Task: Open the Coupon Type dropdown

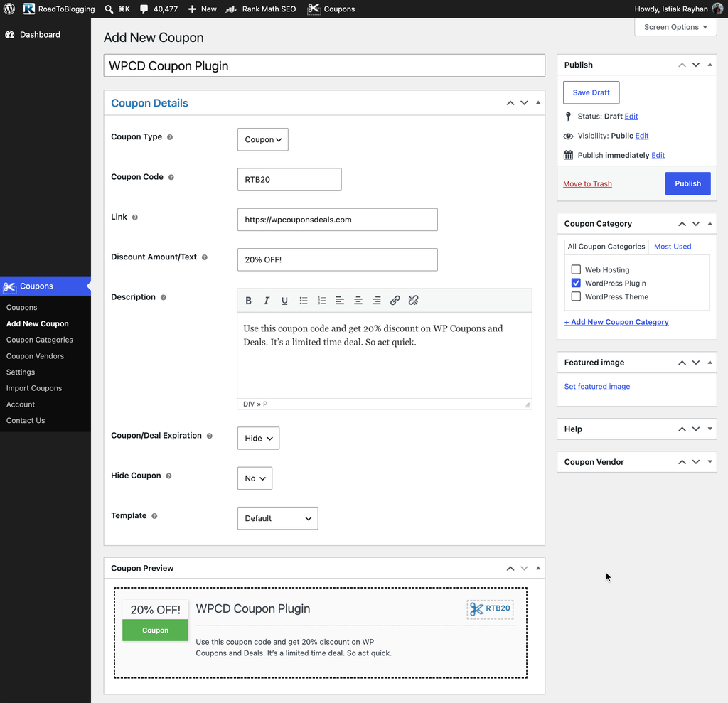Action: [263, 139]
